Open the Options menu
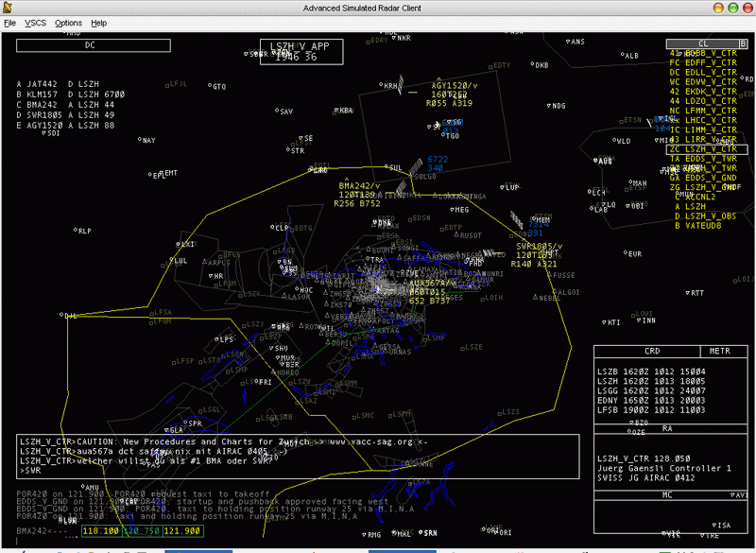This screenshot has height=553, width=756. coord(68,22)
